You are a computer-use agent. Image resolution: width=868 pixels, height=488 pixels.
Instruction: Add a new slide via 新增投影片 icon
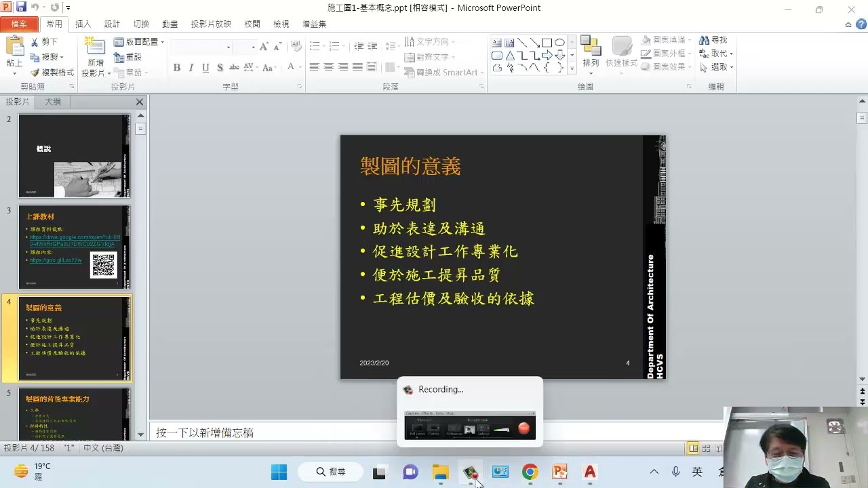tap(94, 47)
